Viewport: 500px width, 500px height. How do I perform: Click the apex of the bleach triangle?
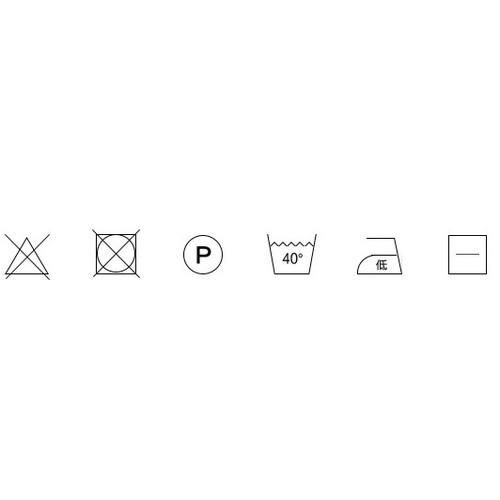(x=27, y=238)
